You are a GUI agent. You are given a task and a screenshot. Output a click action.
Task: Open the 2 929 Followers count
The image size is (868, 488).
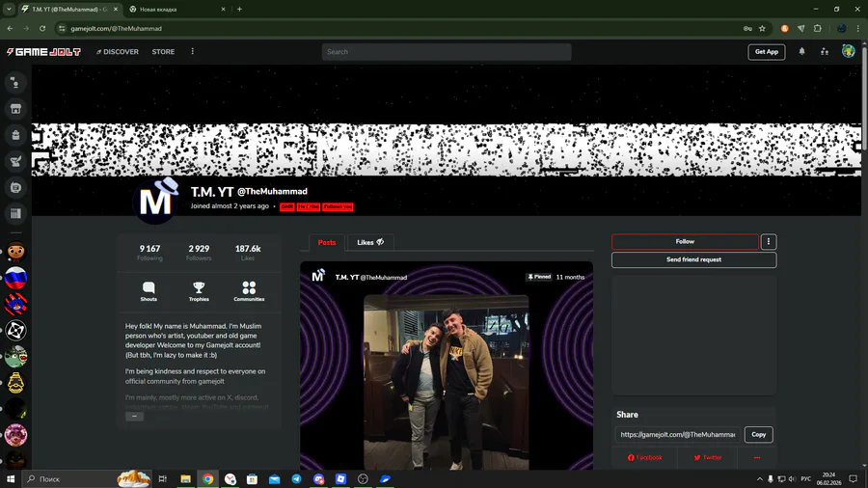(199, 253)
